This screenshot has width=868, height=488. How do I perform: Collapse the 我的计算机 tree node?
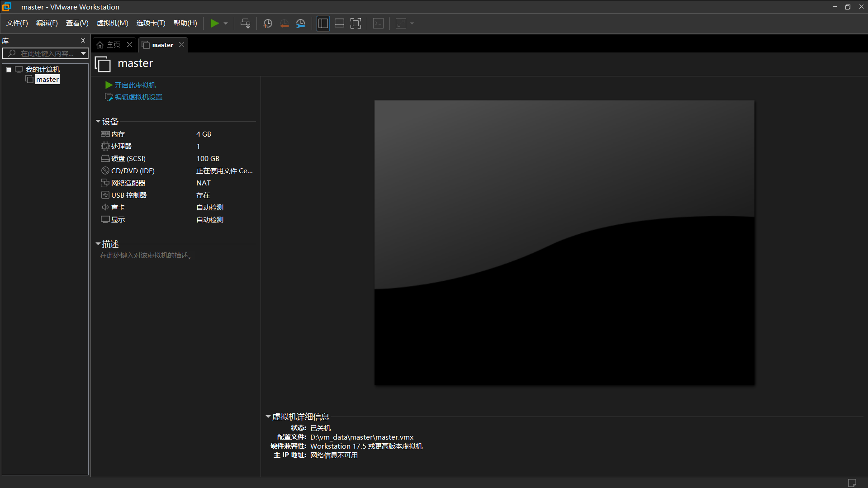[x=9, y=70]
